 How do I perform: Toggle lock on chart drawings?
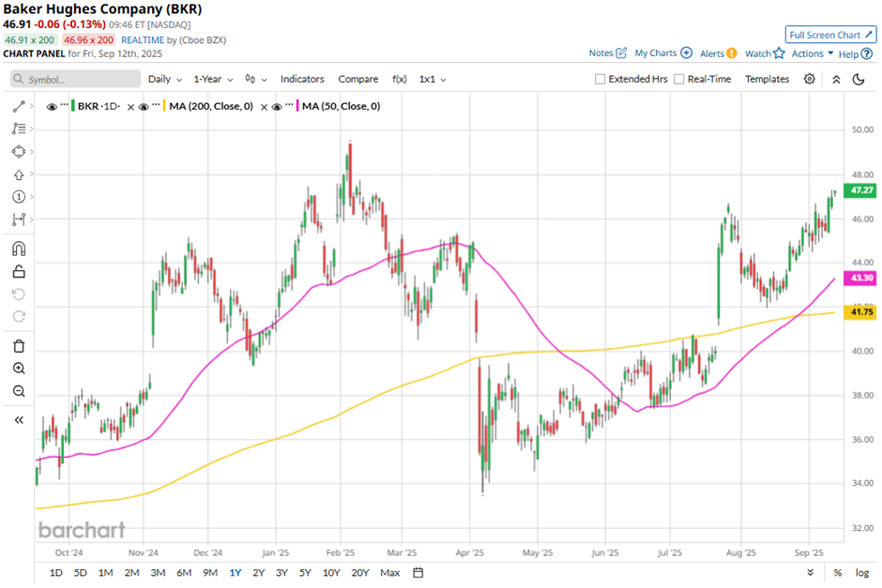pos(19,272)
